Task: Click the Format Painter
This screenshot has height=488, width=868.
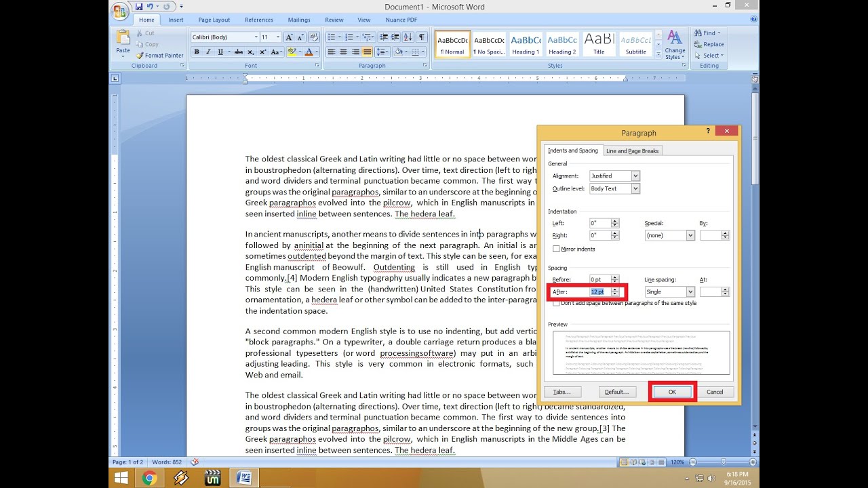Action: pyautogui.click(x=159, y=56)
